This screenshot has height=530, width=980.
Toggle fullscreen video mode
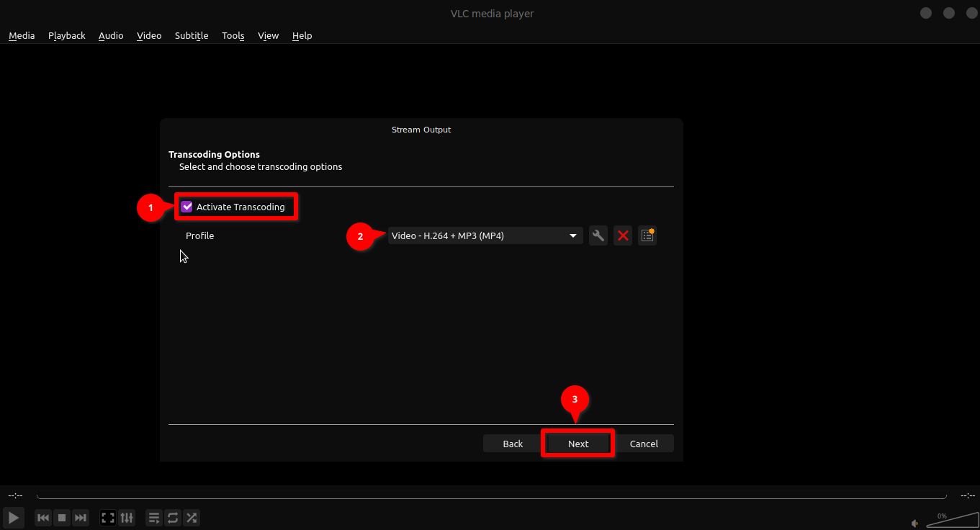pos(108,517)
